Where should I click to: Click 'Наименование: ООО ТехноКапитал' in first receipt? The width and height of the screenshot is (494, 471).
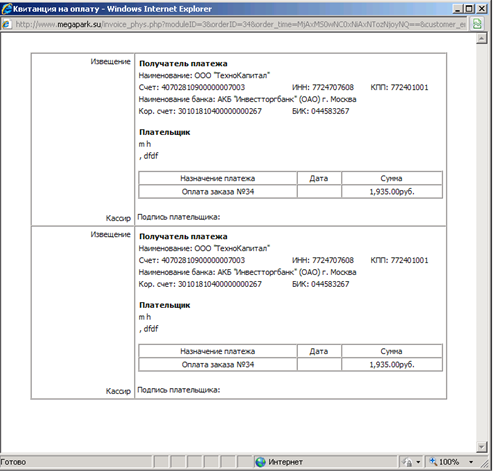pyautogui.click(x=204, y=76)
